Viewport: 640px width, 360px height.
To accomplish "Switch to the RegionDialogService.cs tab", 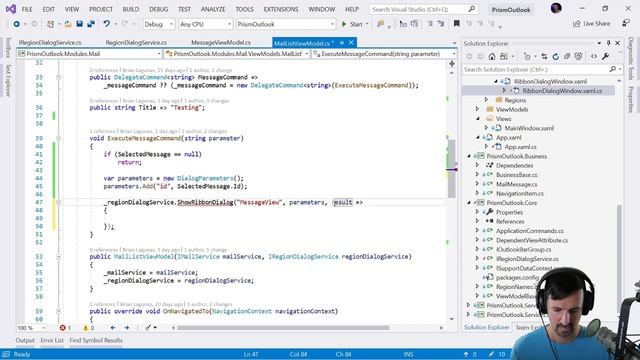I will tap(136, 42).
